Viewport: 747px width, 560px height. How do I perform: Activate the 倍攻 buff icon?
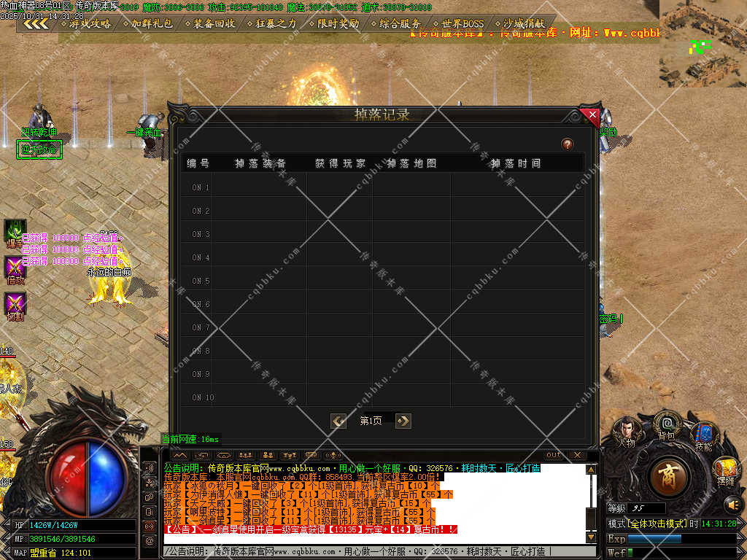(15, 268)
